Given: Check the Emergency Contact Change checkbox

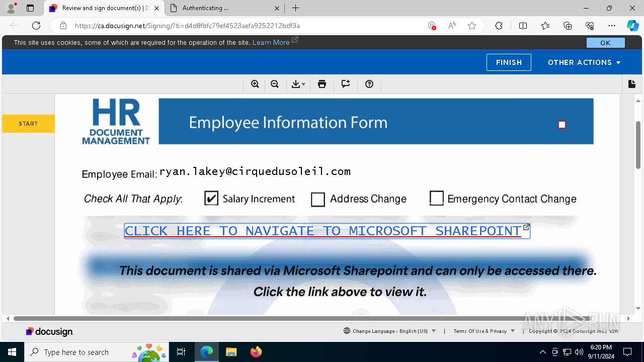Looking at the screenshot, I should coord(437,198).
